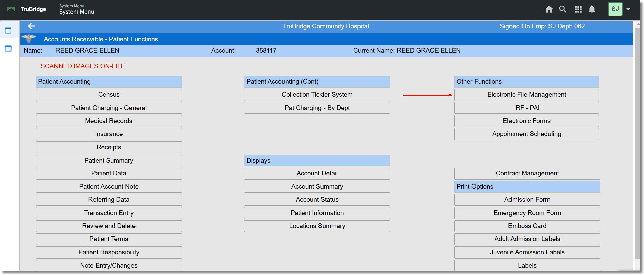Open the search magnifier icon
Screen dimensions: 644x275
point(563,9)
